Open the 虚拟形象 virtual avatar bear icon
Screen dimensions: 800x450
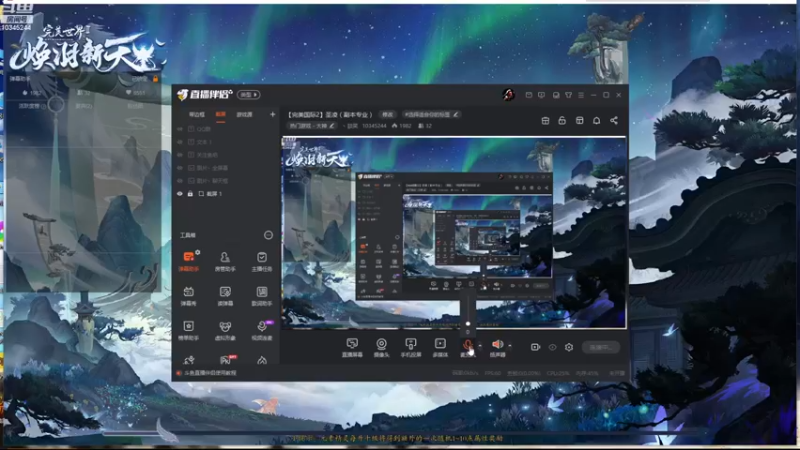coord(225,330)
